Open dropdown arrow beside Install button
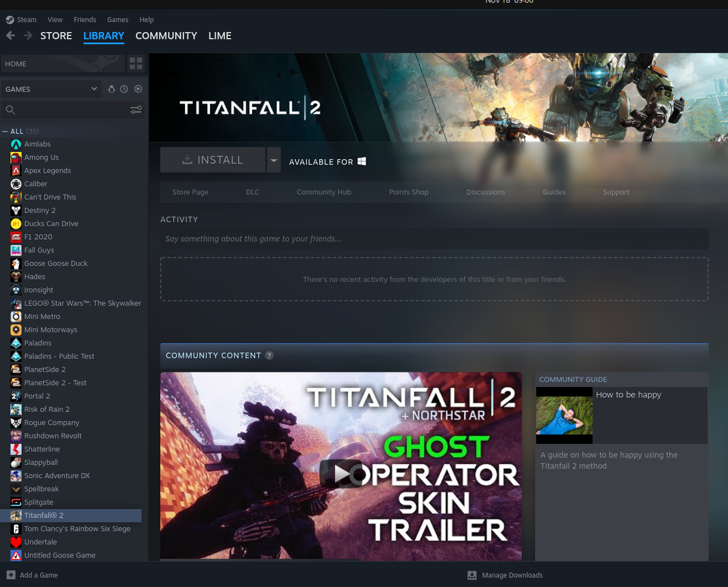This screenshot has height=587, width=728. tap(274, 160)
